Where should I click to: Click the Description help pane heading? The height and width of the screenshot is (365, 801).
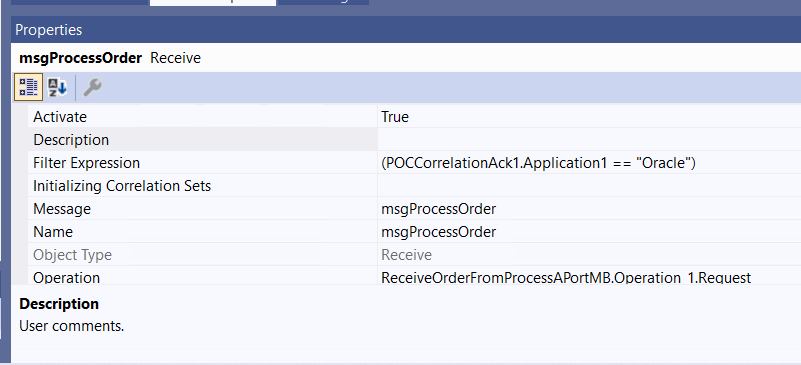(x=59, y=304)
